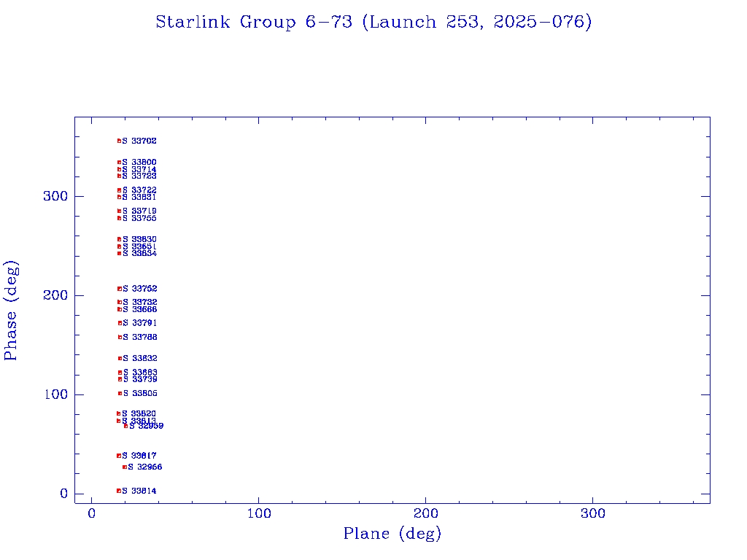The width and height of the screenshot is (747, 560).
Task: Select the red marker beside S 33800
Action: tap(119, 163)
